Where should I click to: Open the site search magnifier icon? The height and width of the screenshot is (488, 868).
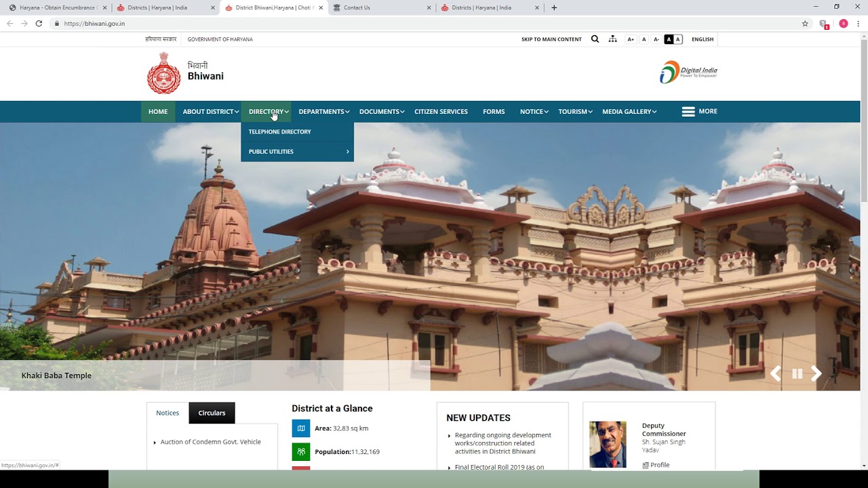[x=595, y=39]
